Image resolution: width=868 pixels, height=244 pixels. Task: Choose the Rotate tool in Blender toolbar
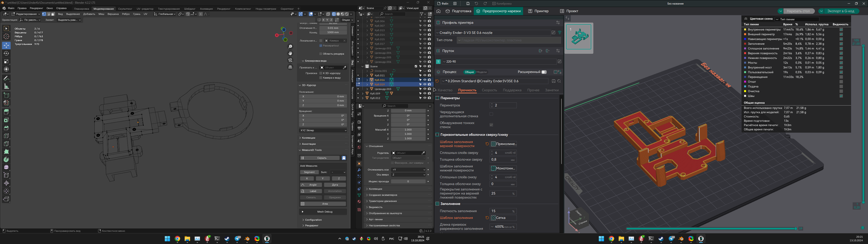coord(6,53)
